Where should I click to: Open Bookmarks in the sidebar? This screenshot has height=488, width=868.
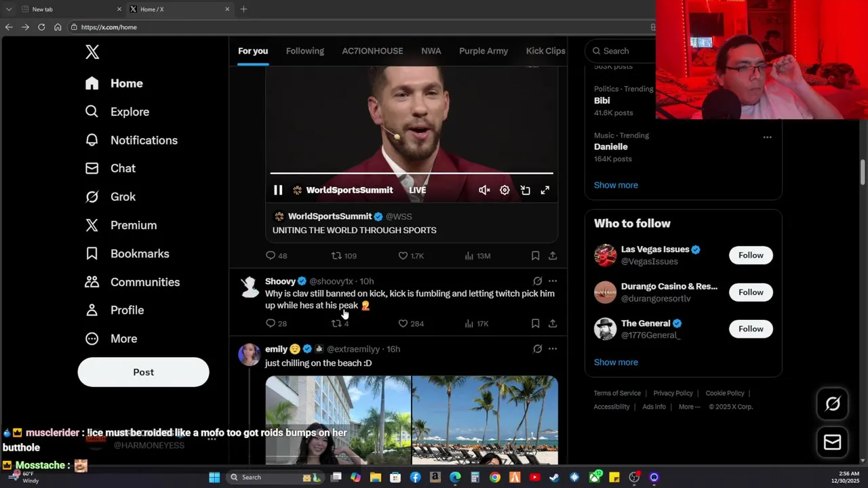point(127,253)
